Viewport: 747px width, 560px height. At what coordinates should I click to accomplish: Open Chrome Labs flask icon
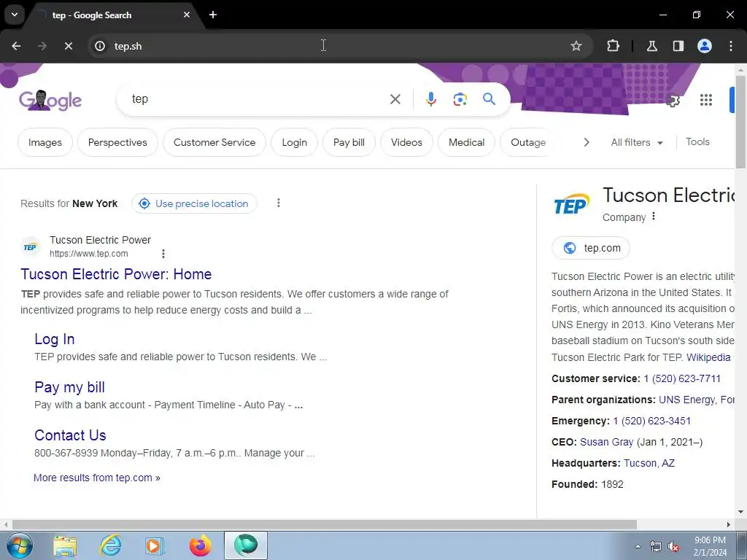[651, 46]
